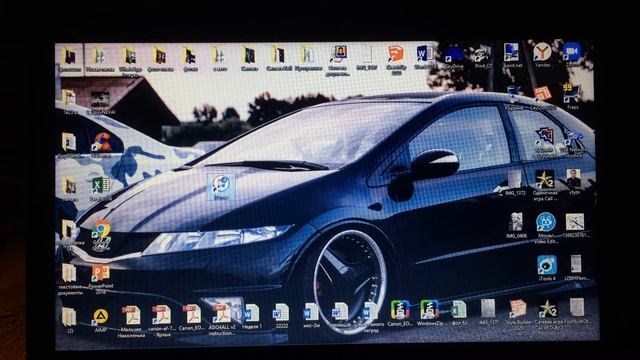The width and height of the screenshot is (640, 360).
Task: Open the folder named (2)
Action: [69, 321]
